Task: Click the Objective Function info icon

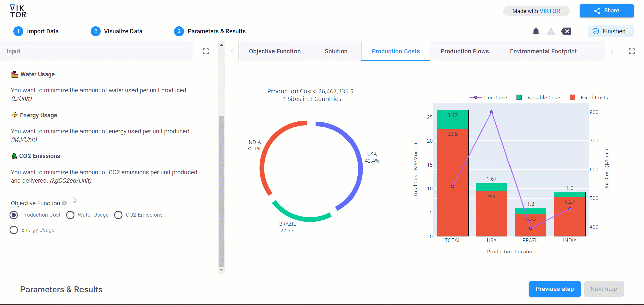Action: point(64,203)
